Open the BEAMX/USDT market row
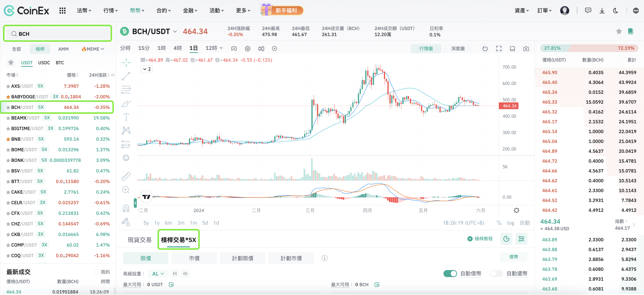Viewport: 644px width, 295px height. pyautogui.click(x=58, y=118)
